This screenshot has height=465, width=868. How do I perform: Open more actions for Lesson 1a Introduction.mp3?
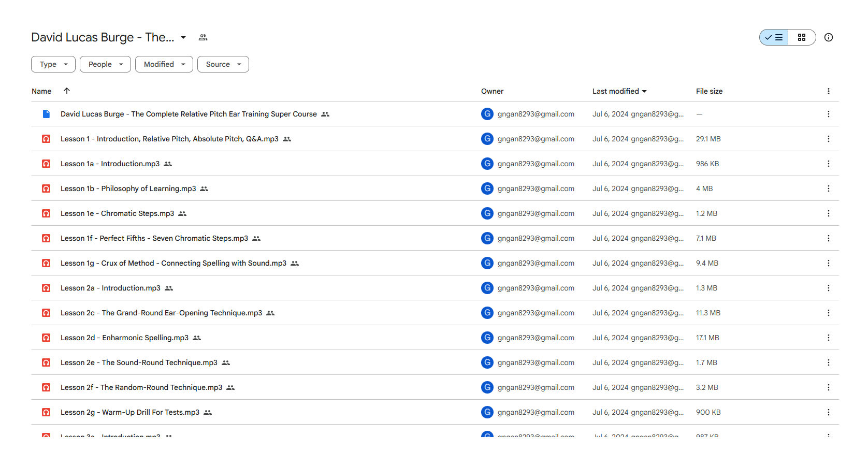tap(829, 164)
